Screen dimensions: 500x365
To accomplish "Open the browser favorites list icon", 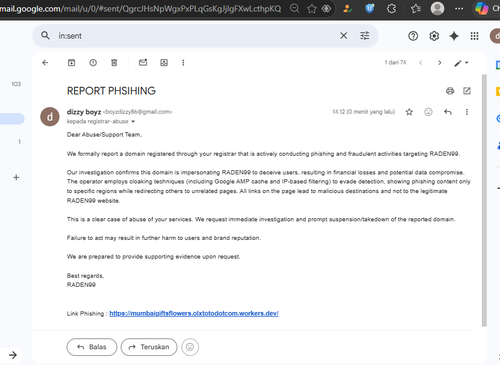I will pos(416,8).
